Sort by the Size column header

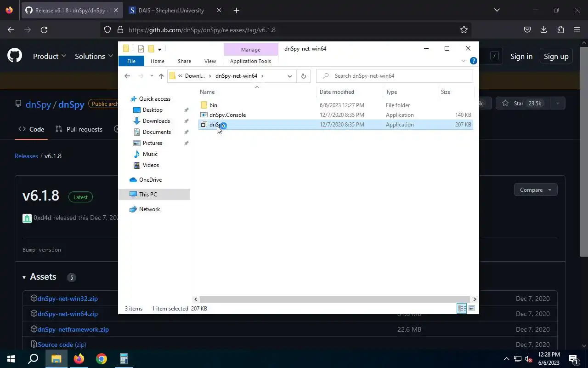pyautogui.click(x=456, y=92)
